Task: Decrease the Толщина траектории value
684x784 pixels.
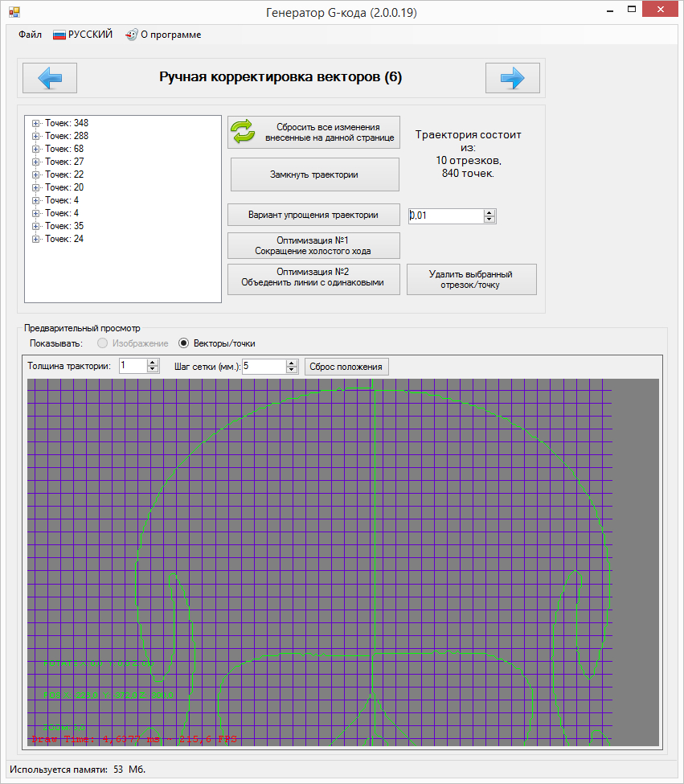Action: point(153,369)
